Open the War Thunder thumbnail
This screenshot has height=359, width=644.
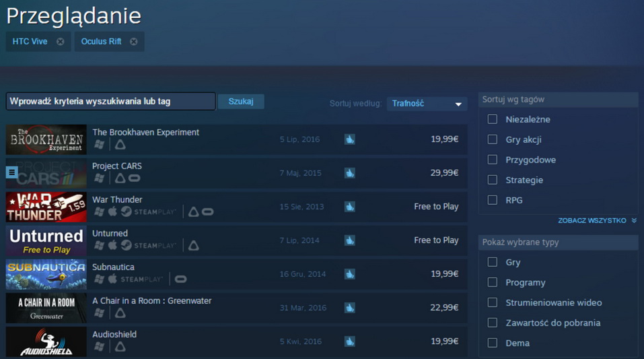tap(46, 207)
